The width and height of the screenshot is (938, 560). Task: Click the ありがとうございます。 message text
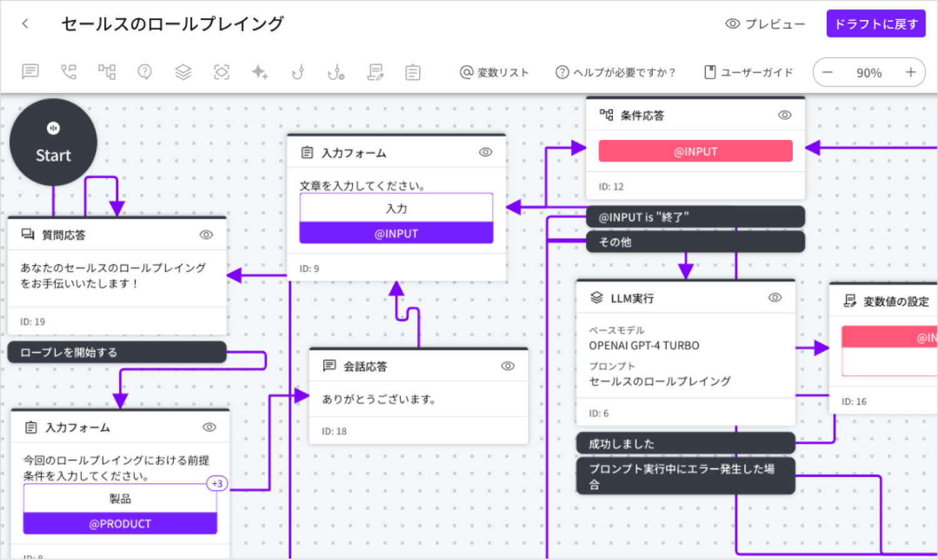[x=380, y=399]
